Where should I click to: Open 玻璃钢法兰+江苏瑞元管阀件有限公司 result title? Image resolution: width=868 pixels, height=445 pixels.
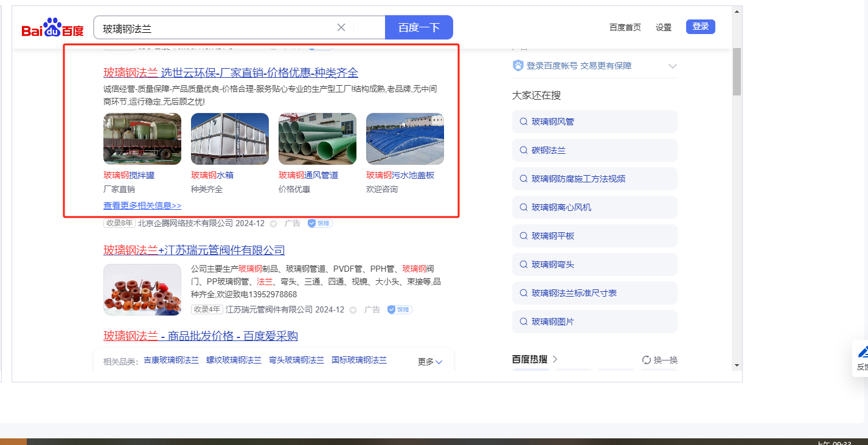(x=194, y=250)
